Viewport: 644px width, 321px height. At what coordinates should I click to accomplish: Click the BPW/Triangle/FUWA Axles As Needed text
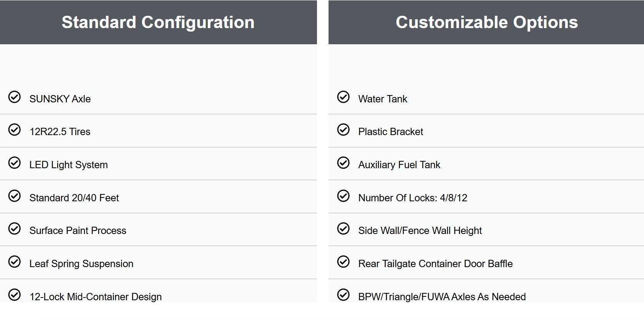(442, 297)
